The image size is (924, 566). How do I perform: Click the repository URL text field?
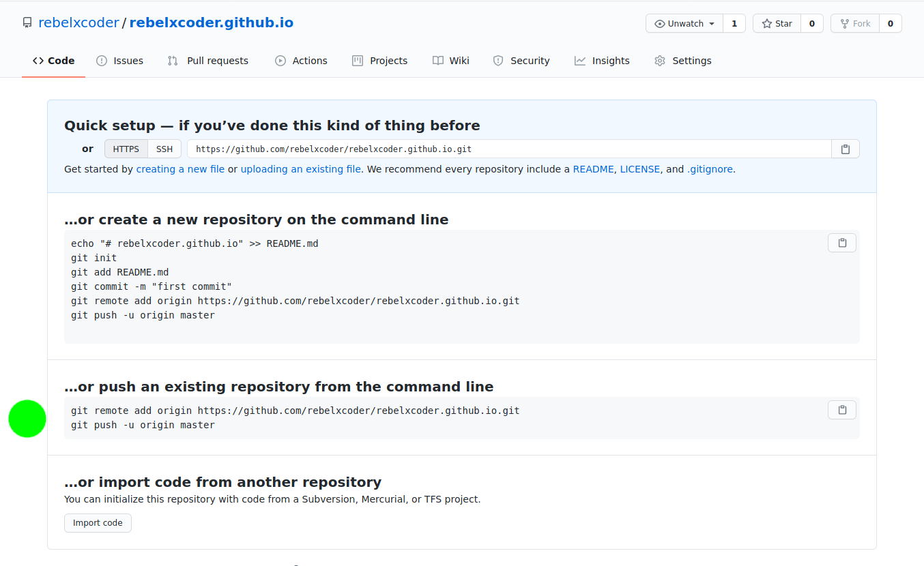(509, 149)
